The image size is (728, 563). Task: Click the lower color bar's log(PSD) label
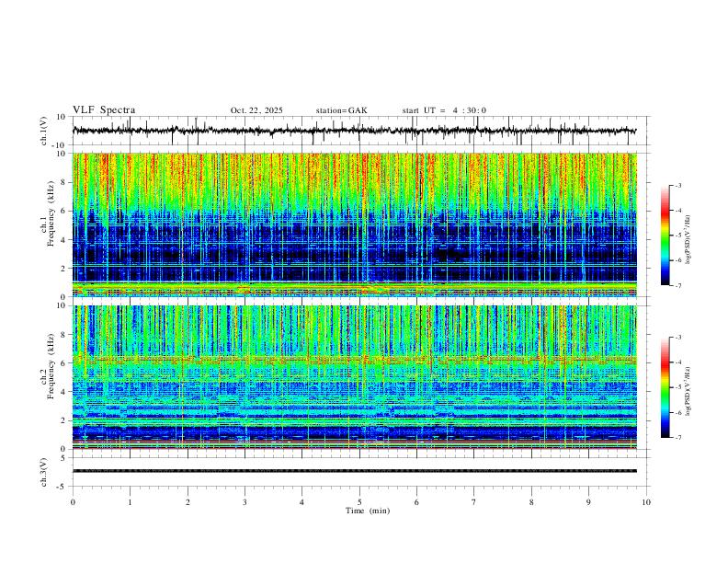tap(688, 392)
